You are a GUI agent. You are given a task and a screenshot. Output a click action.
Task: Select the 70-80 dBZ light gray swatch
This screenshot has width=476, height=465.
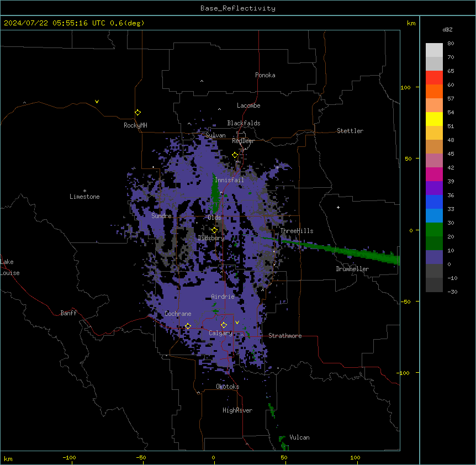coord(434,50)
